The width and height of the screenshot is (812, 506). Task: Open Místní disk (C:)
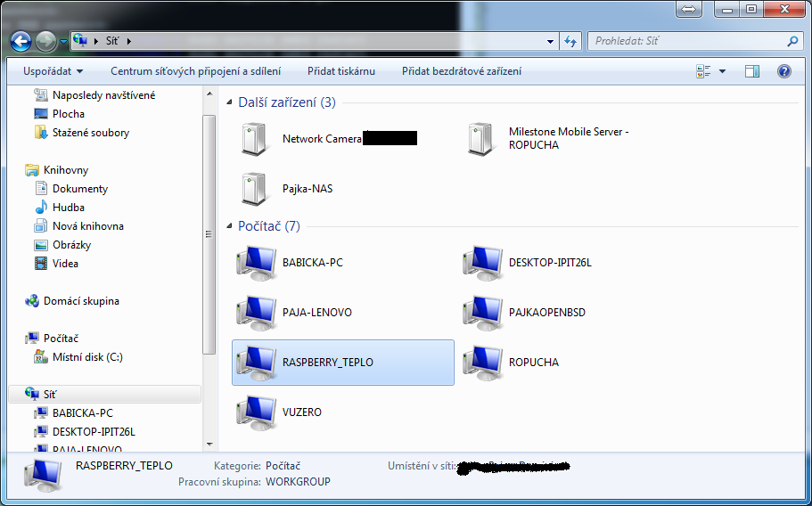[x=78, y=357]
